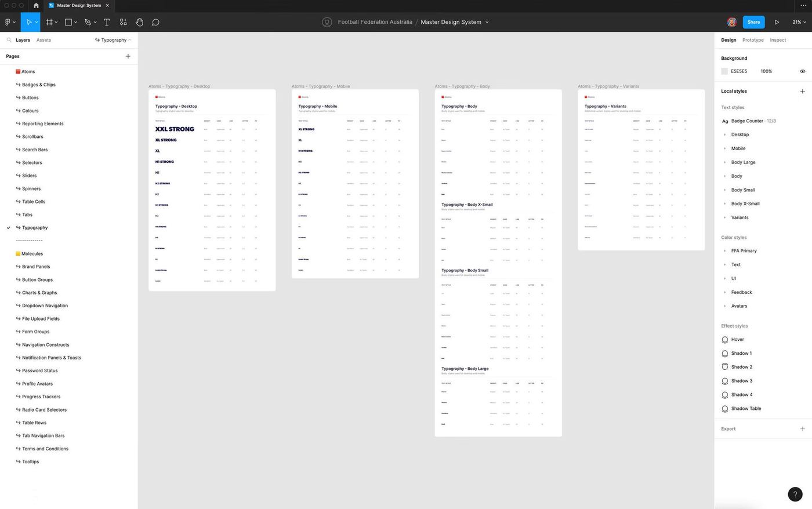Image resolution: width=812 pixels, height=509 pixels.
Task: Present prototype with play icon
Action: tap(777, 22)
